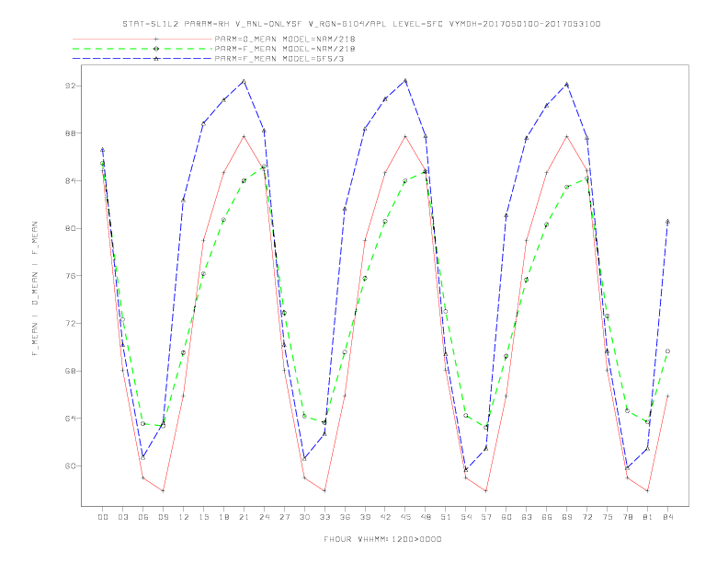
Task: Click x-axis tick label 75
Action: pyautogui.click(x=608, y=517)
